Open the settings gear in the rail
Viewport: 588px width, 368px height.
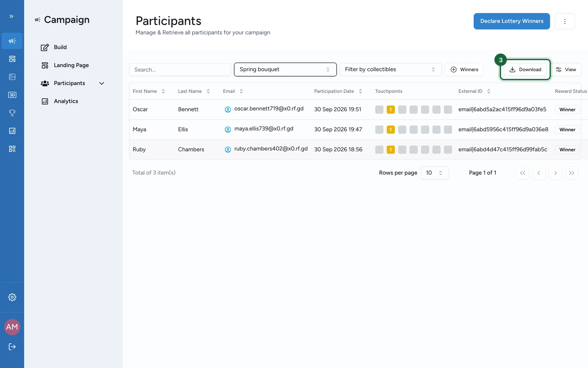coord(12,297)
